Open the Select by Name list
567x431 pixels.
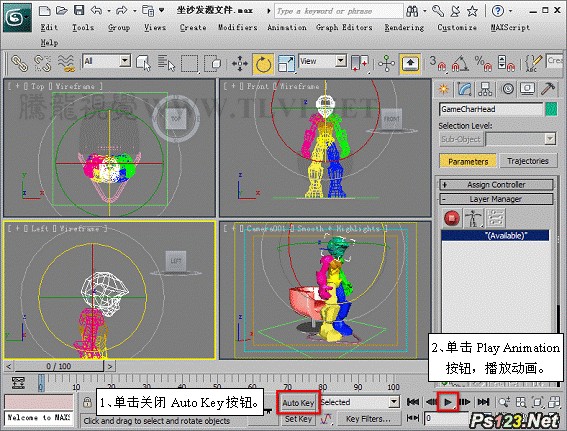166,63
